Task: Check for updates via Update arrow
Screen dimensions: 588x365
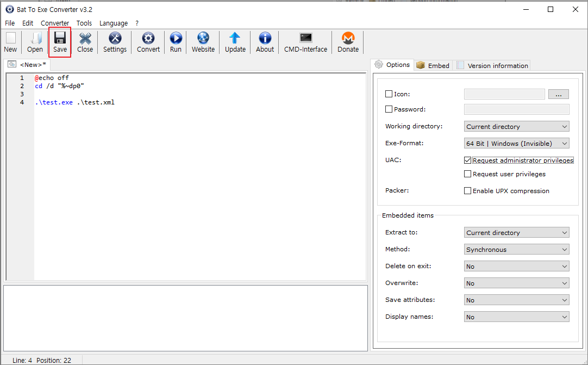Action: [235, 38]
